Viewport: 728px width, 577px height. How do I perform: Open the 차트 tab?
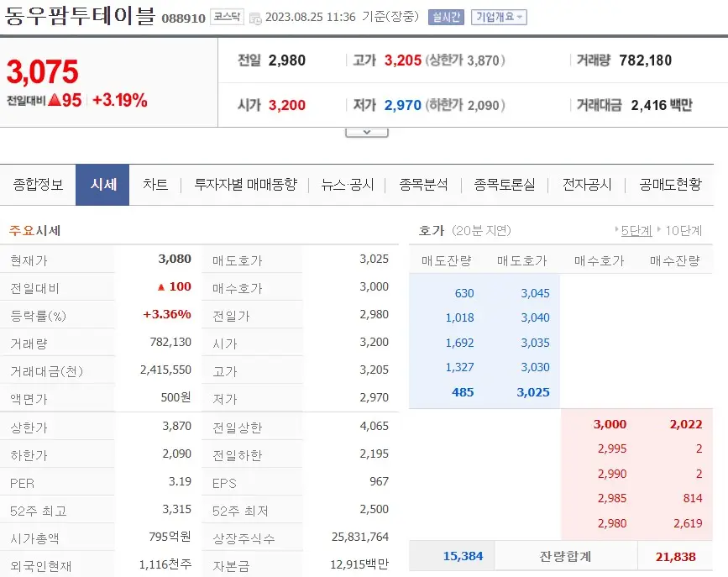(x=155, y=186)
